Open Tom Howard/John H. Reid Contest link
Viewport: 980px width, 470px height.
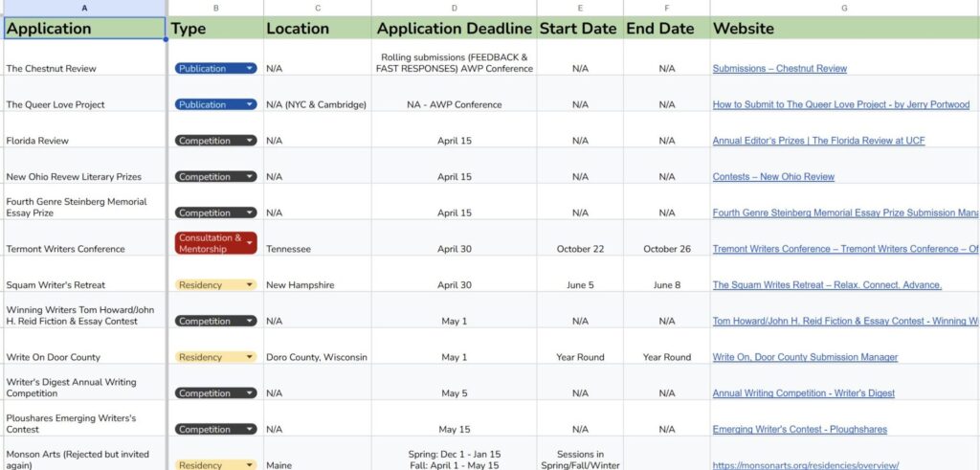coord(845,322)
